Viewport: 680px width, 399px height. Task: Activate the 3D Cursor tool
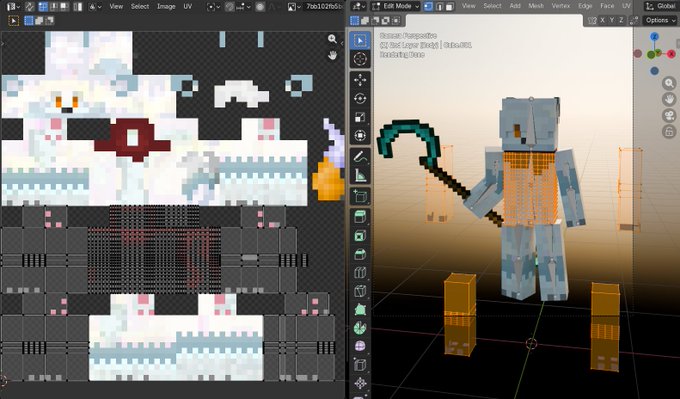tap(360, 59)
